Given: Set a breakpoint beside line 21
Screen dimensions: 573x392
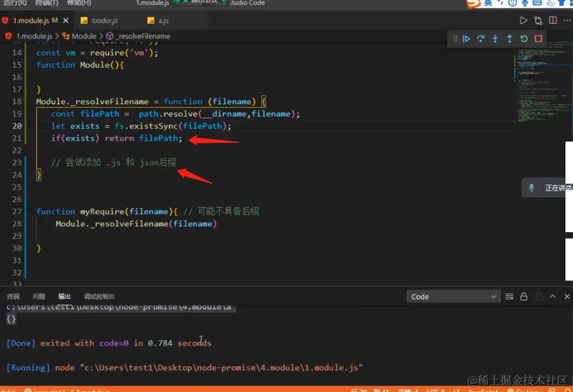Looking at the screenshot, I should click(4, 138).
